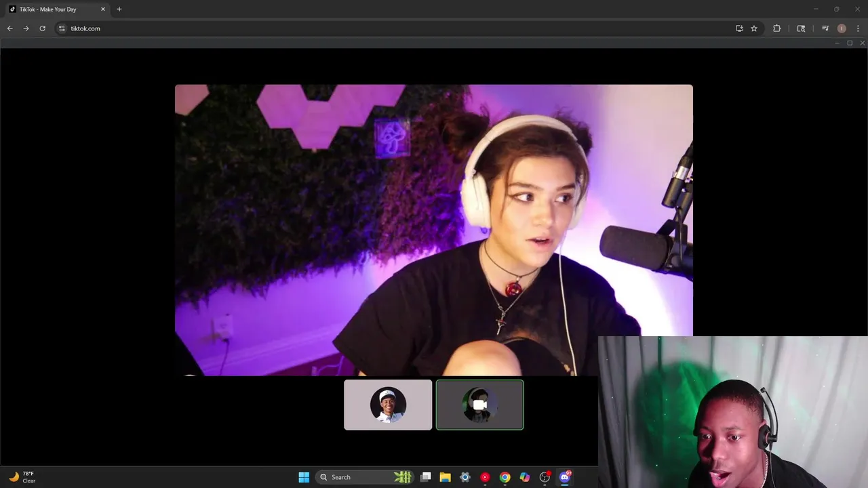
Task: Switch to TikTok - Make Your Day tab
Action: coord(57,9)
